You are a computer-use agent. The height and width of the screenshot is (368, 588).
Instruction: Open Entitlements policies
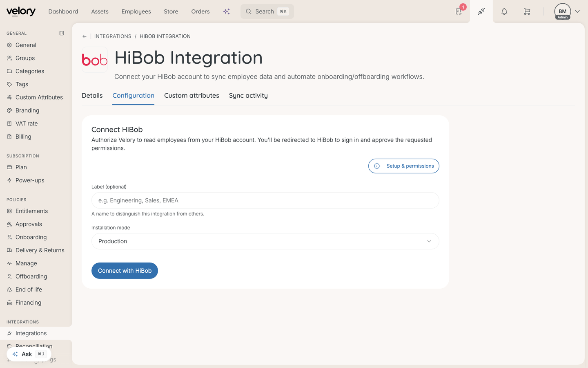pyautogui.click(x=31, y=211)
